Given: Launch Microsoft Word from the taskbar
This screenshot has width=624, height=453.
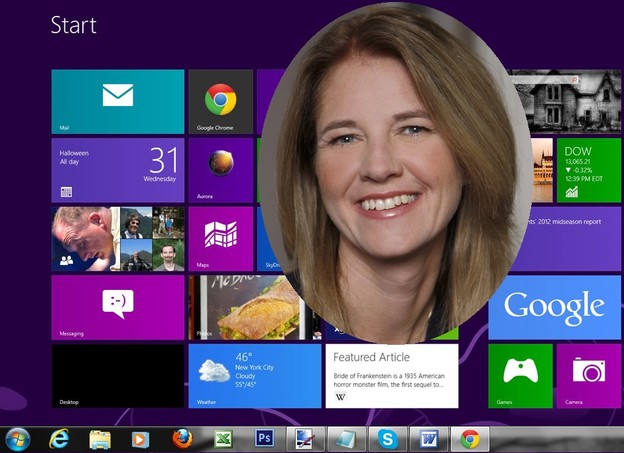Looking at the screenshot, I should (428, 438).
